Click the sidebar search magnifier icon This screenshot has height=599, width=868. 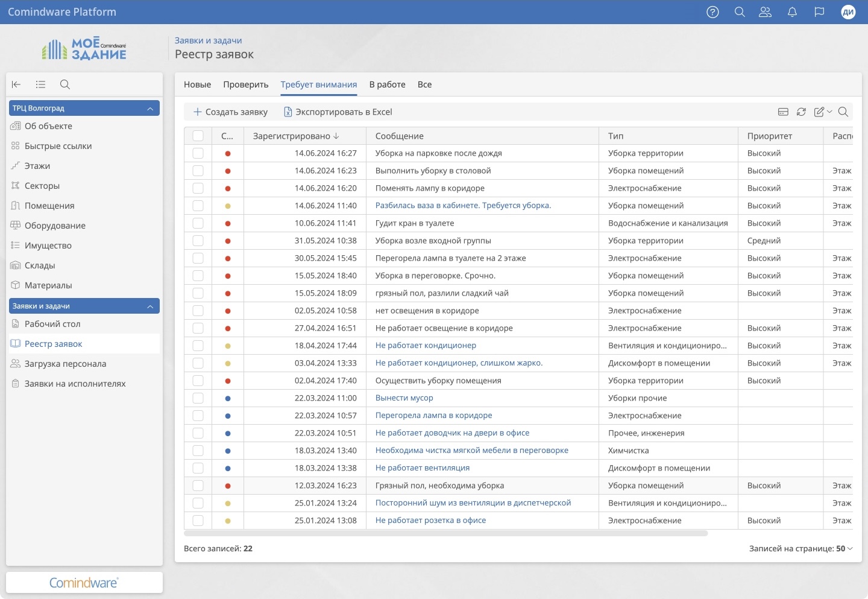(x=65, y=84)
